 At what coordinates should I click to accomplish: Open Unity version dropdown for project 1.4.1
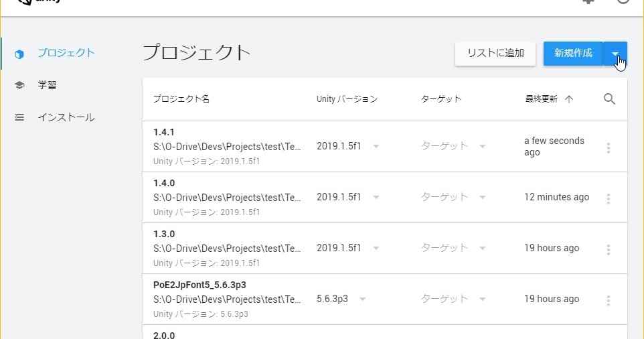(x=347, y=146)
